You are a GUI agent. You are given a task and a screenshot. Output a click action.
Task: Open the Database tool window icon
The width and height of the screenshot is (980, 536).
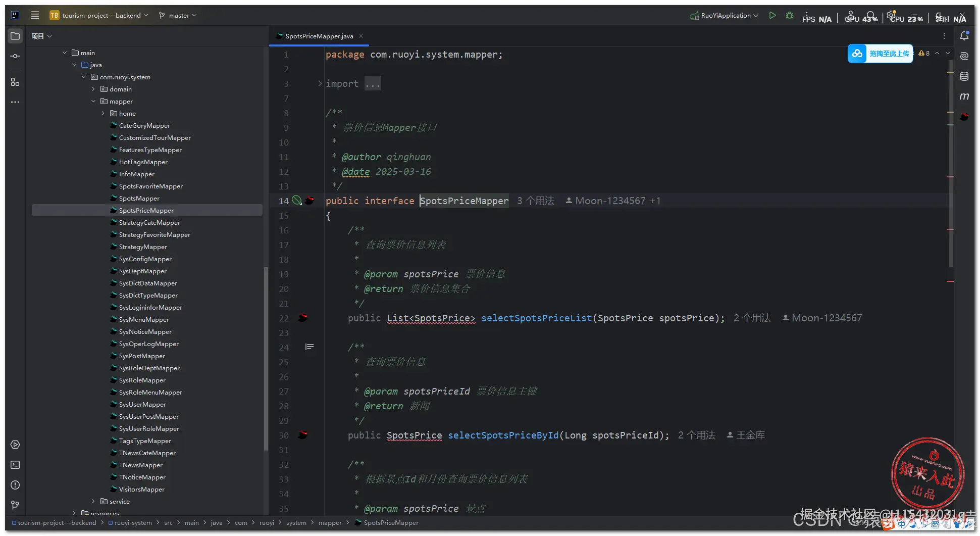coord(964,76)
